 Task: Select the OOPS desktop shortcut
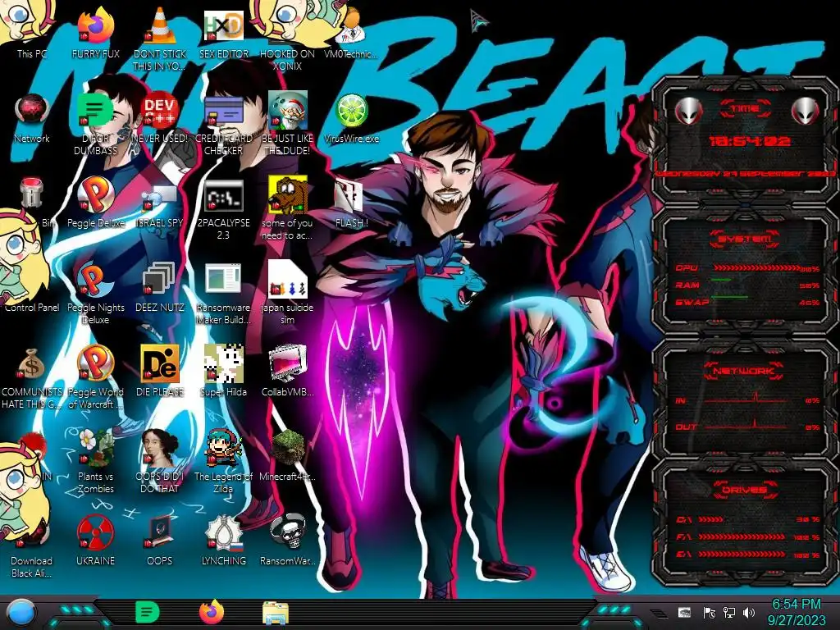(x=160, y=540)
